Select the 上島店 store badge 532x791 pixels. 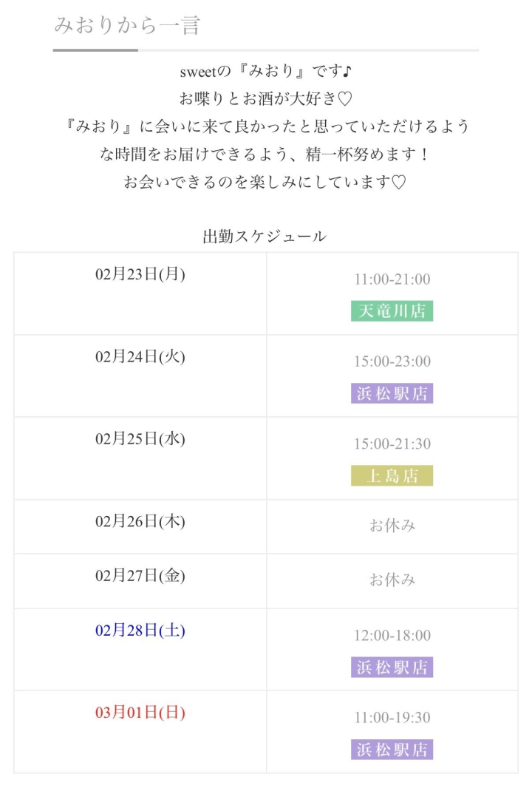tap(392, 476)
